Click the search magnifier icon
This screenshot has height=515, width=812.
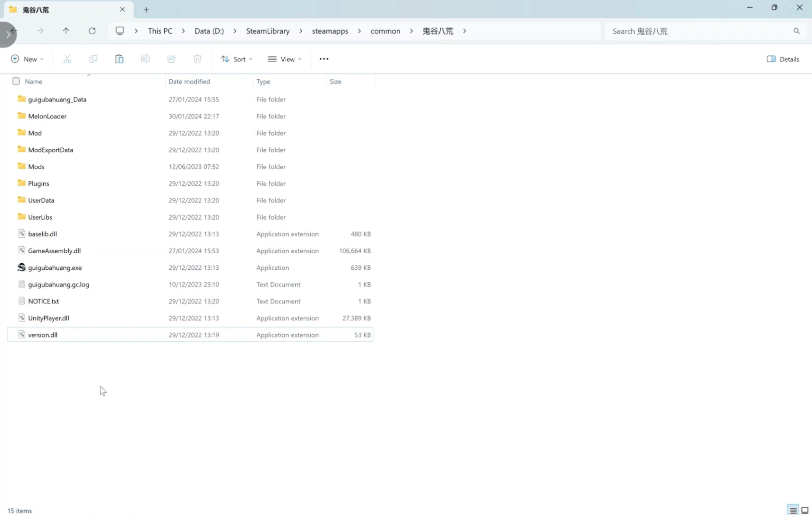(x=796, y=31)
